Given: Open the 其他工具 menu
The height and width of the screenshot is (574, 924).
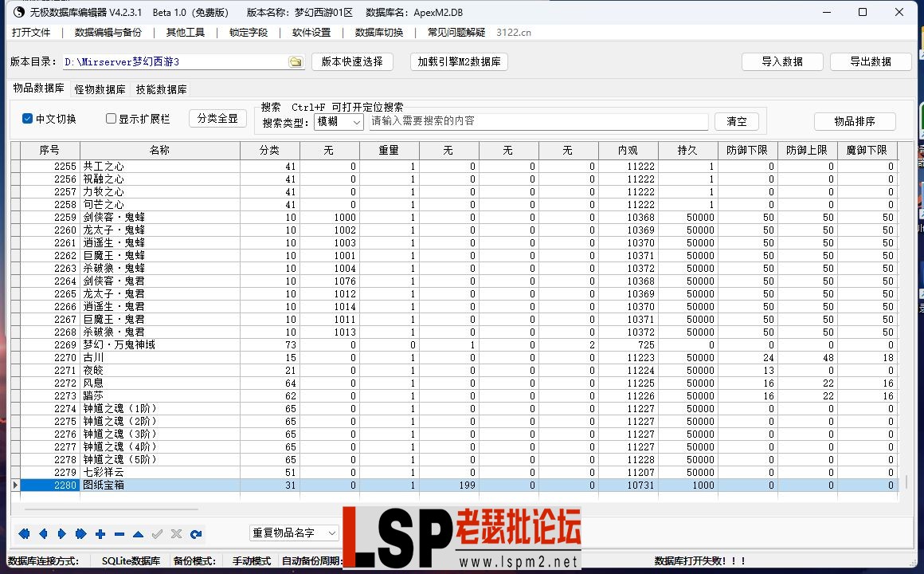Looking at the screenshot, I should click(185, 33).
